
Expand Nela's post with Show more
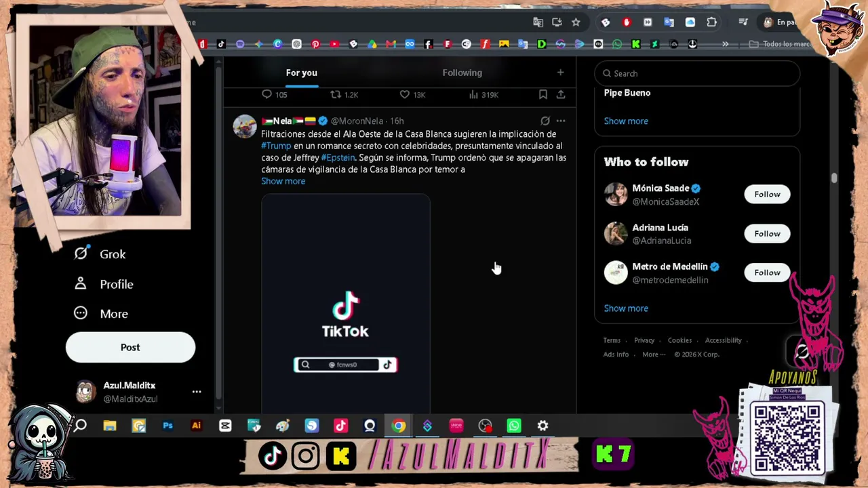click(x=283, y=181)
